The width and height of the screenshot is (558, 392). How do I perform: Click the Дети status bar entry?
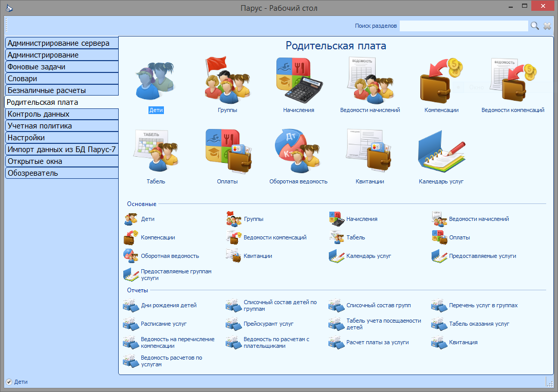(17, 382)
